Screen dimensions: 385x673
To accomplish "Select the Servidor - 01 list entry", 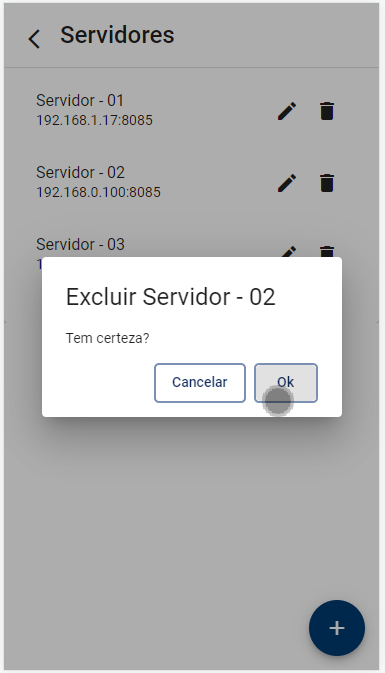I will 191,110.
